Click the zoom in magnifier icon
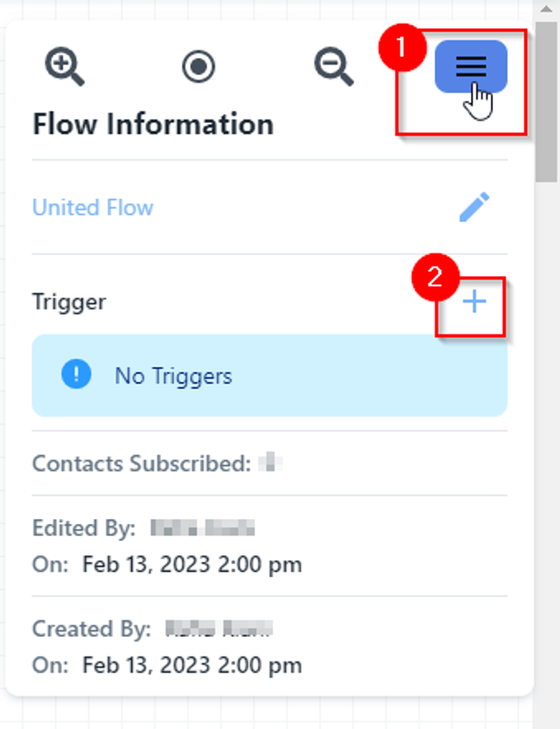 [64, 66]
